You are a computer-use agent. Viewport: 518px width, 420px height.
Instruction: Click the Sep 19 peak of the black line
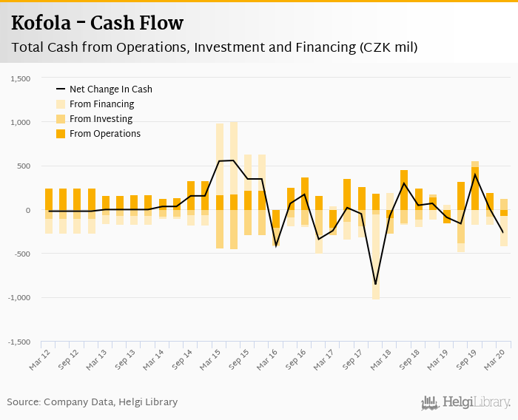tap(474, 175)
